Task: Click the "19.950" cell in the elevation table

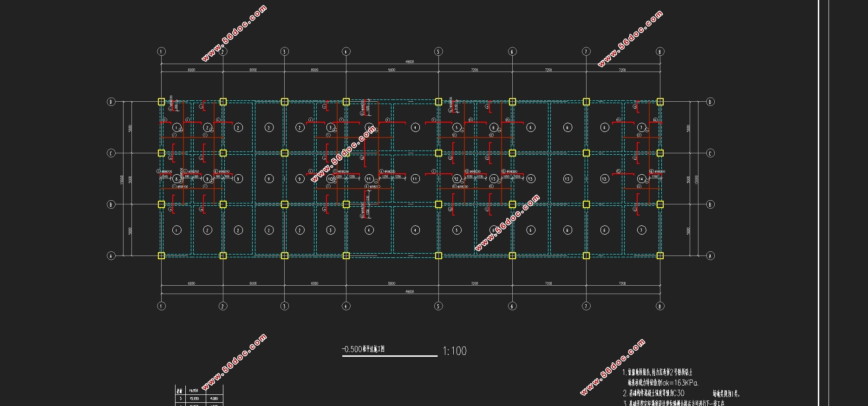Action: [x=194, y=391]
